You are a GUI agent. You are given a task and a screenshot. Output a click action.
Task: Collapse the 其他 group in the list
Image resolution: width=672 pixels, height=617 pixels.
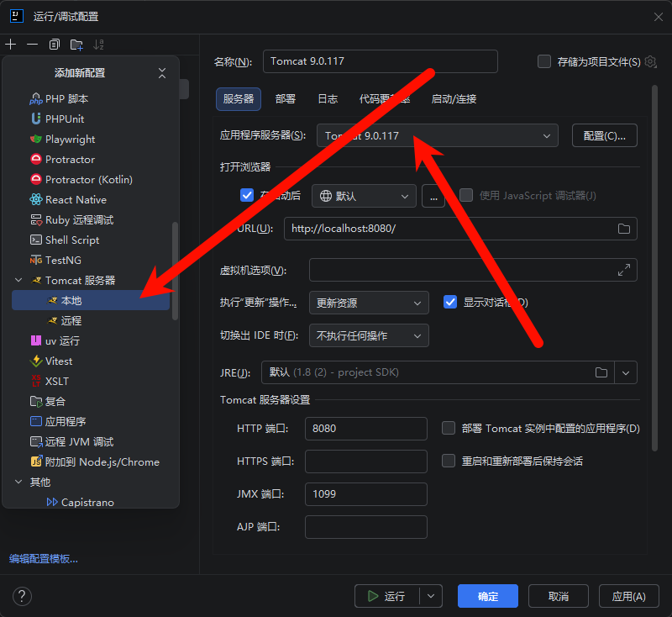pyautogui.click(x=18, y=482)
